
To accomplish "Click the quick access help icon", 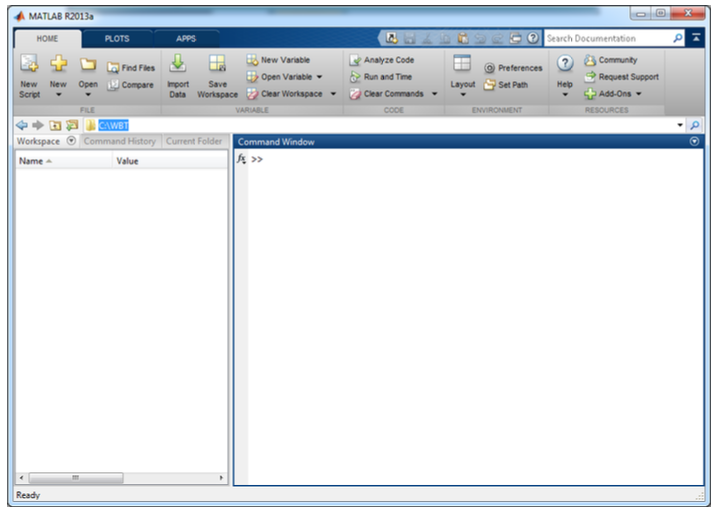I will coord(533,38).
